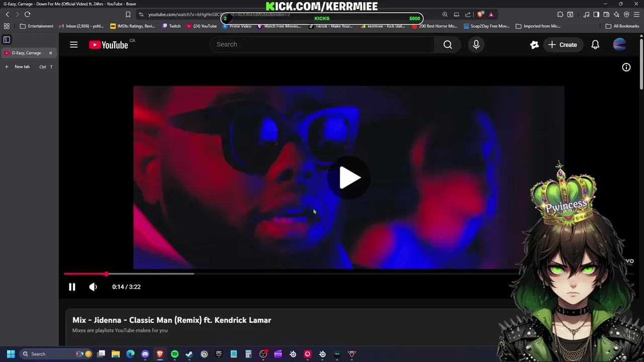The height and width of the screenshot is (362, 644).
Task: Click the picture-in-picture icon in address bar
Action: coord(456,15)
